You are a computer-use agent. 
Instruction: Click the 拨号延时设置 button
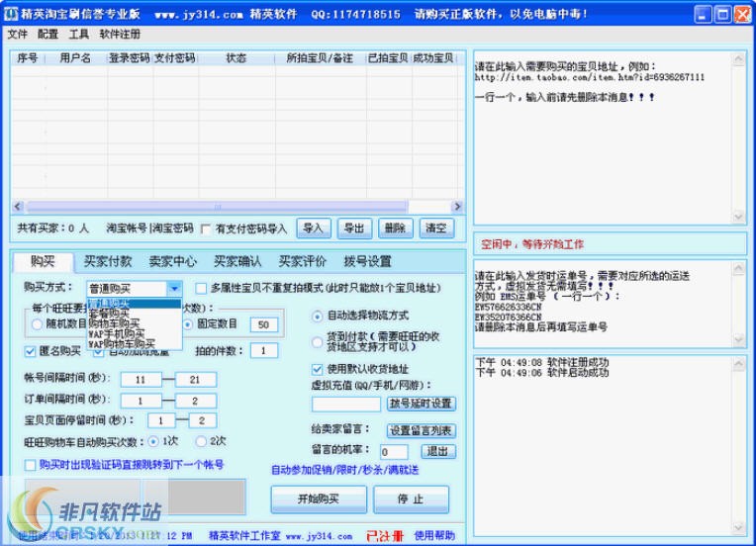click(x=421, y=404)
